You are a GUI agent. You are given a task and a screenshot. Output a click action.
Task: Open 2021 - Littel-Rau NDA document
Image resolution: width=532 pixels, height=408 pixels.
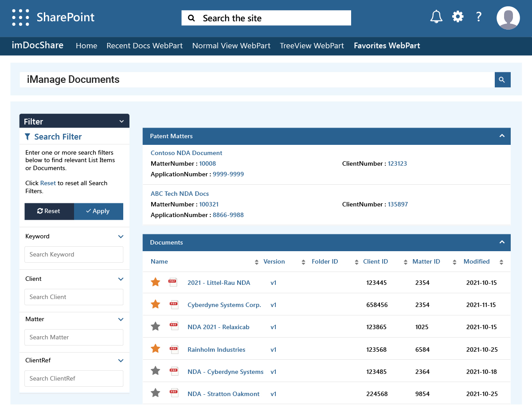pos(219,283)
